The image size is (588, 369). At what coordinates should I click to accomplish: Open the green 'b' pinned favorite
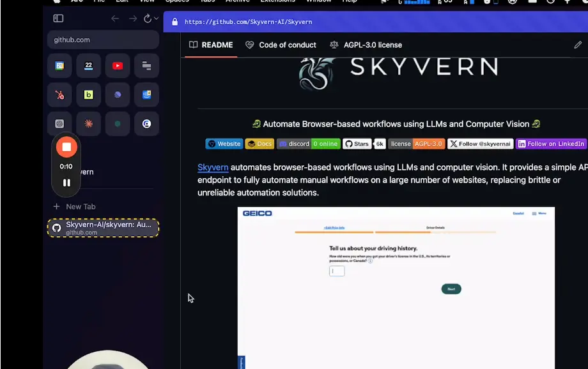pos(89,95)
